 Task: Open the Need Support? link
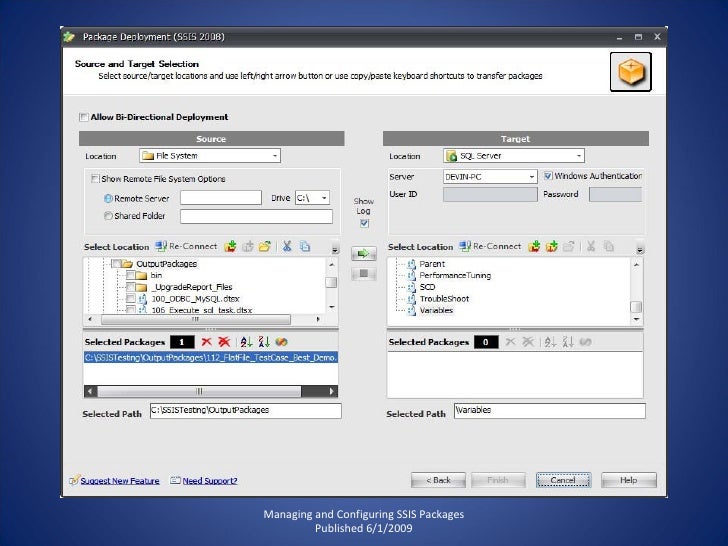click(x=210, y=481)
